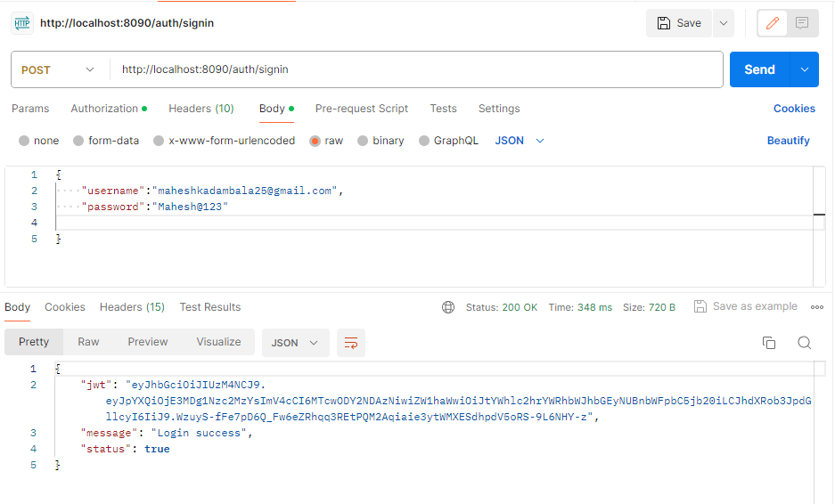The height and width of the screenshot is (504, 835).
Task: Open the comments icon panel
Action: coord(802,23)
